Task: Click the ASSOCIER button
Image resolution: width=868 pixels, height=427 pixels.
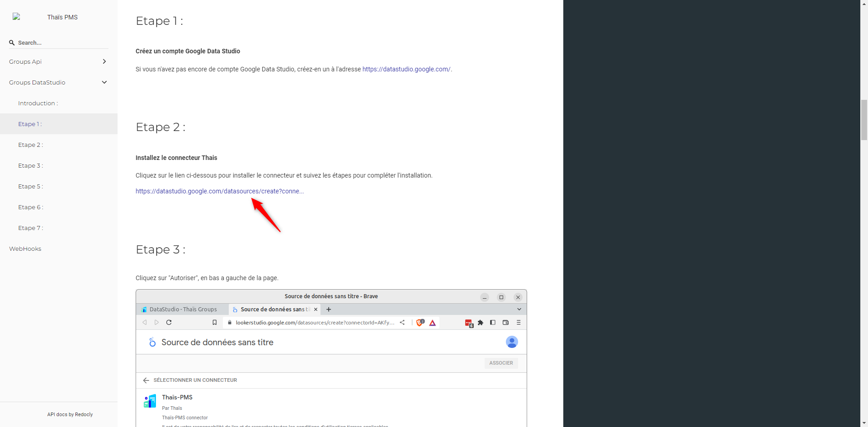Action: 501,363
